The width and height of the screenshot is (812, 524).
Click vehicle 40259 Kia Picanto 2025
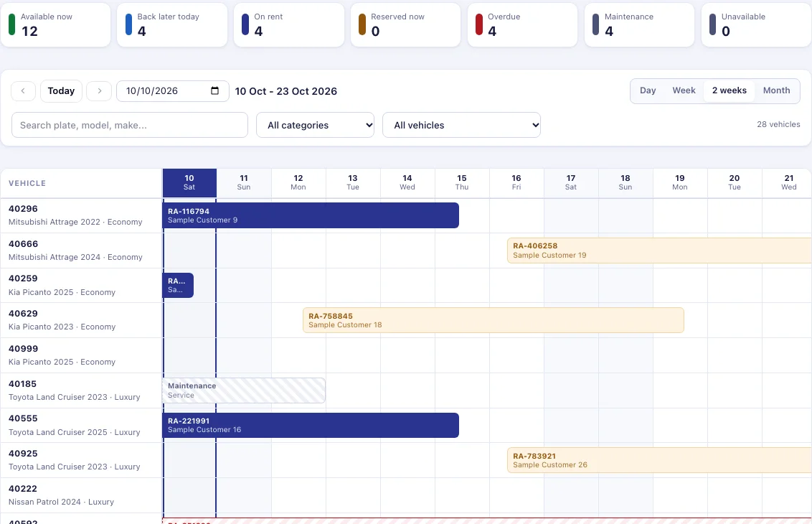(81, 286)
